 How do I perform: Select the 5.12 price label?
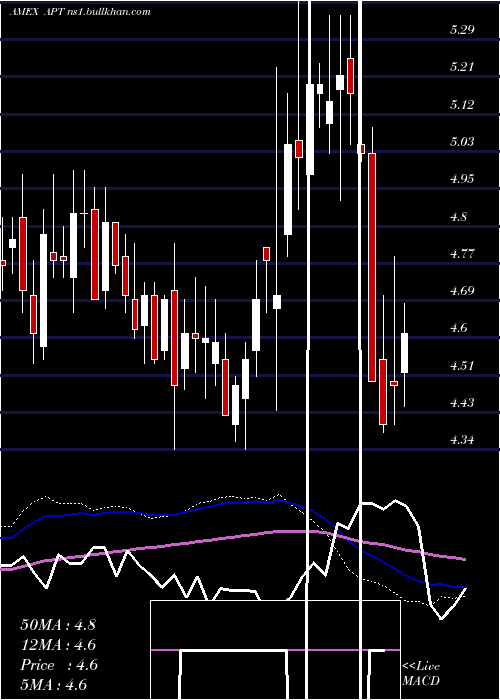(x=462, y=104)
